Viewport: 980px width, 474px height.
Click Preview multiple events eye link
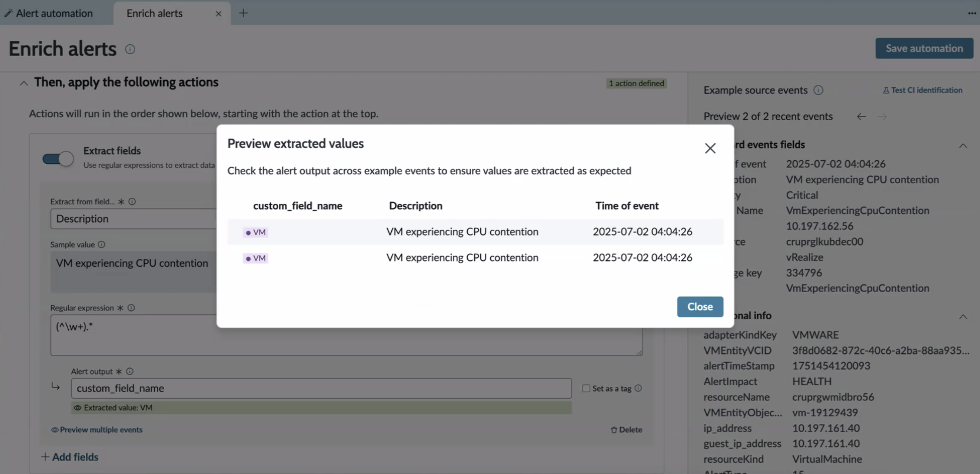click(x=97, y=430)
